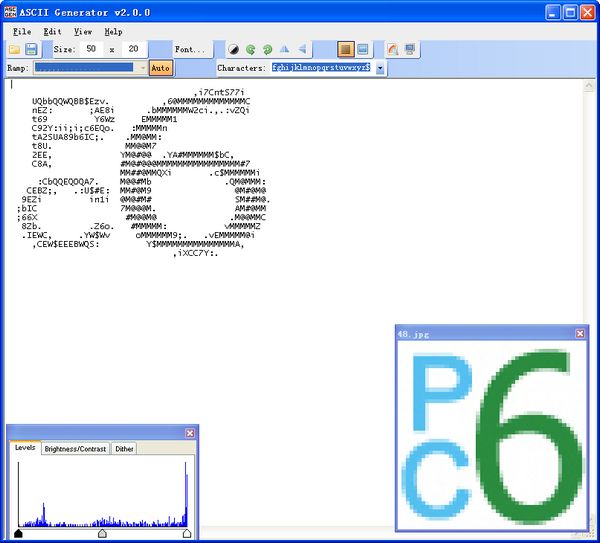Click the white levels slider handle

(187, 533)
